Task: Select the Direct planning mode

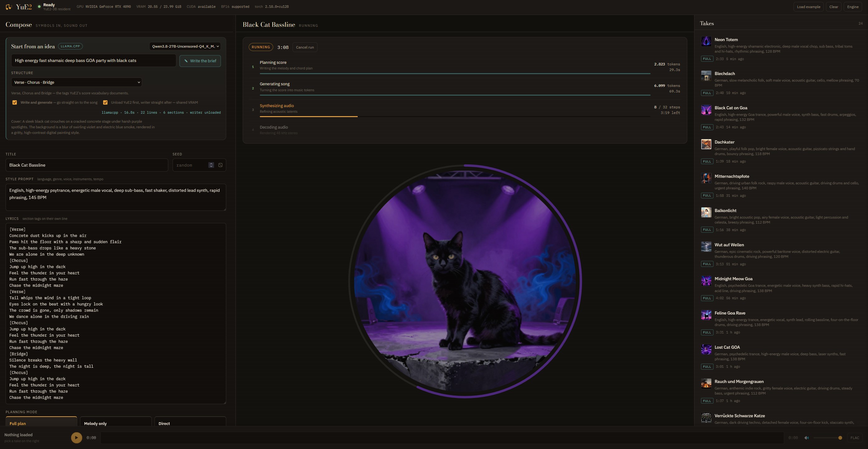Action: coord(190,421)
